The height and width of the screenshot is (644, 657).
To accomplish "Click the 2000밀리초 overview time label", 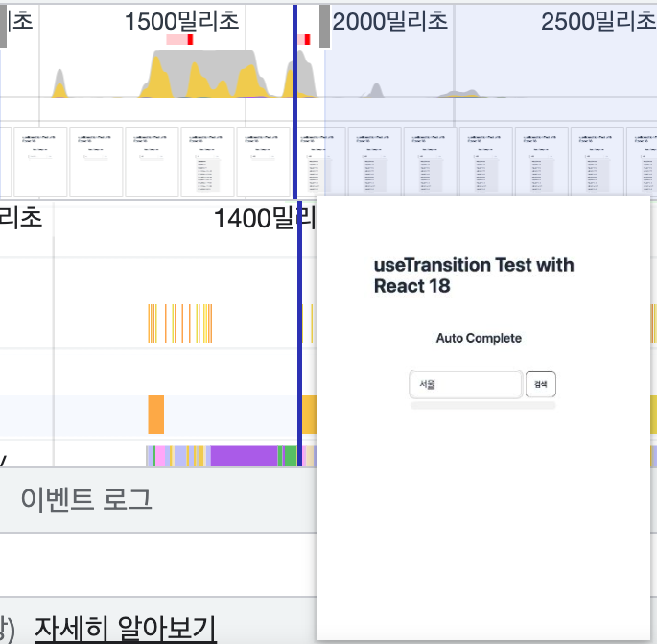I will coord(390,21).
